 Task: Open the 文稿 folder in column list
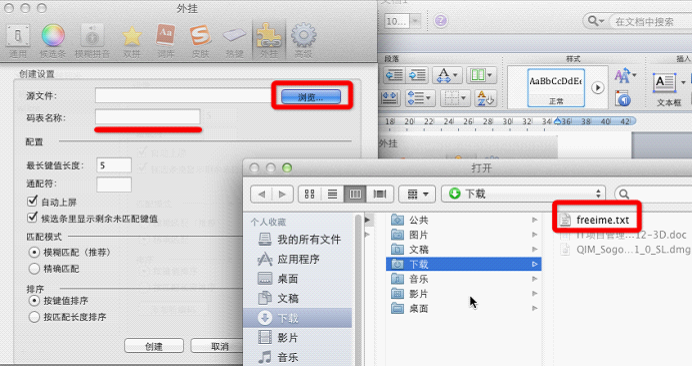pyautogui.click(x=463, y=249)
